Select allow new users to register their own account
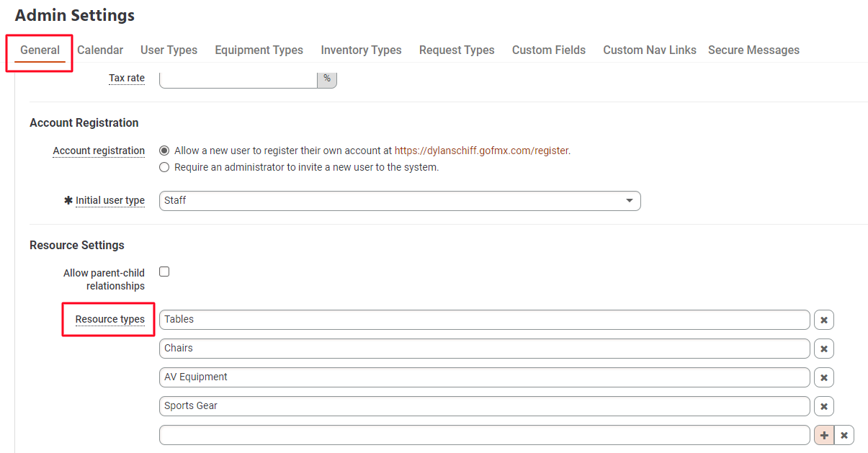 coord(164,150)
